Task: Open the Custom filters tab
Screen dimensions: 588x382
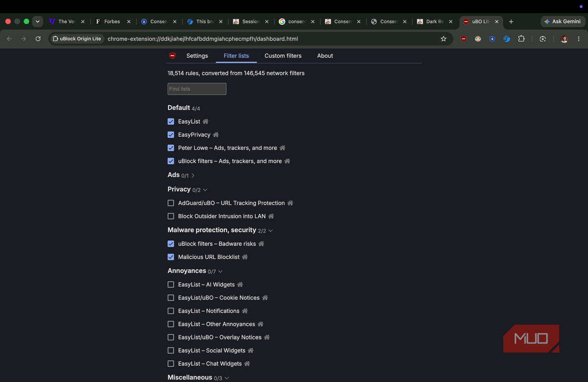Action: click(283, 56)
